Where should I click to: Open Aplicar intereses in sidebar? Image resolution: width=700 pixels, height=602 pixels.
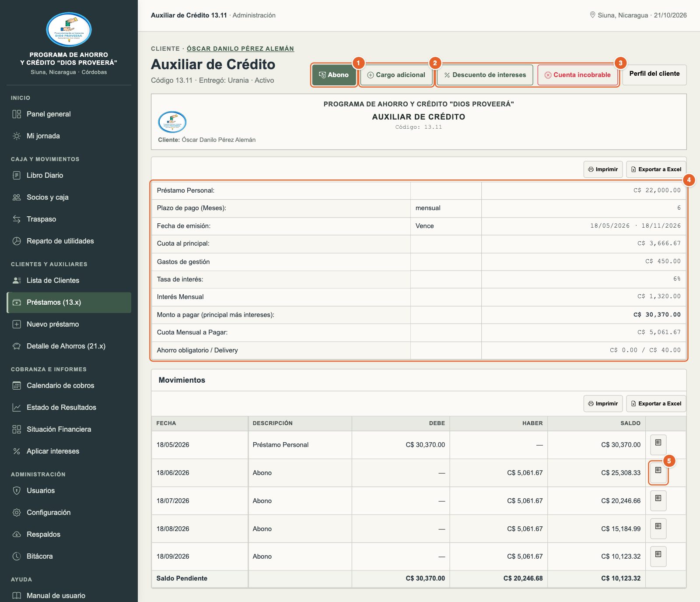coord(69,451)
